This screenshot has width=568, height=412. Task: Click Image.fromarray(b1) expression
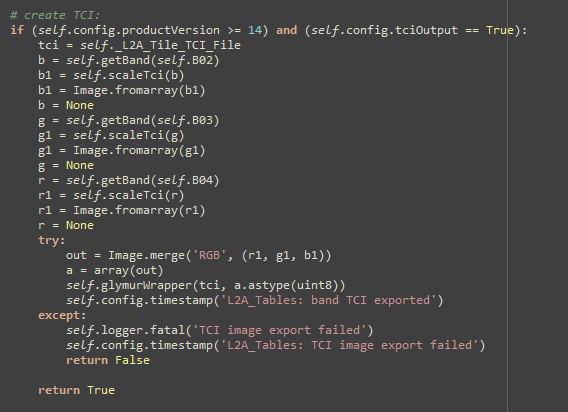click(x=139, y=90)
